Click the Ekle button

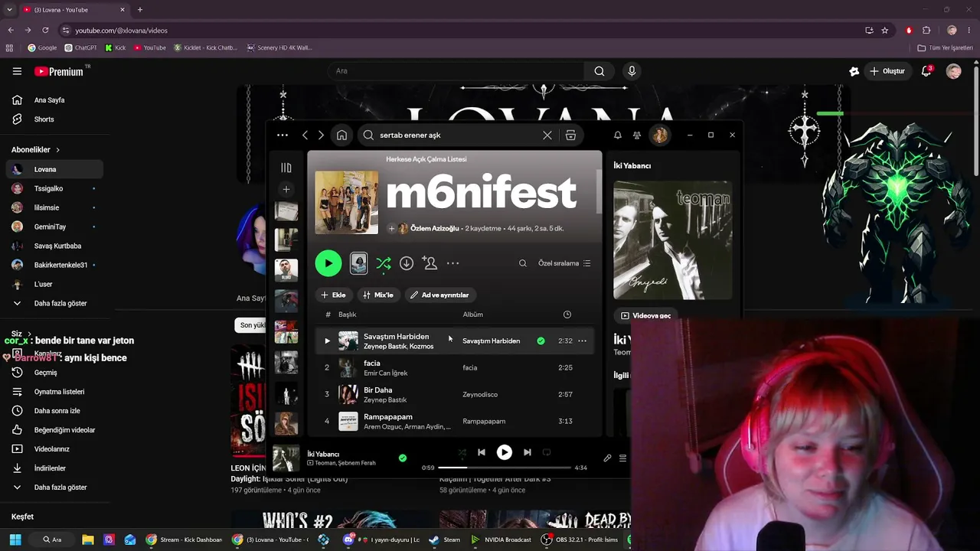334,295
